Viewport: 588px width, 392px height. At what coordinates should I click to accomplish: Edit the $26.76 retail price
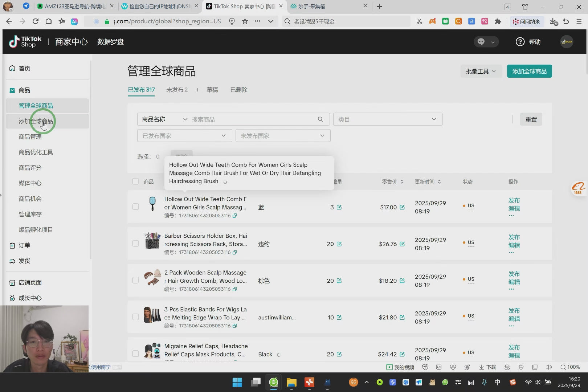click(x=402, y=244)
